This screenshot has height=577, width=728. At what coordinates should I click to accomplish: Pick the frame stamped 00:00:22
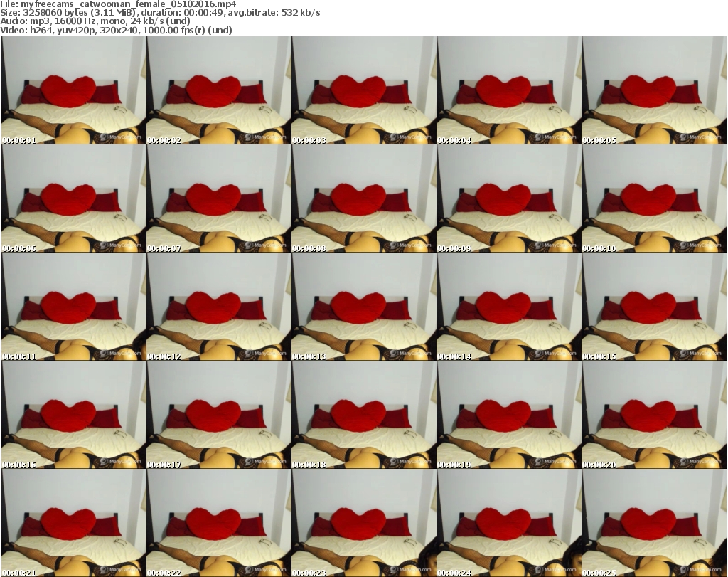tap(219, 523)
